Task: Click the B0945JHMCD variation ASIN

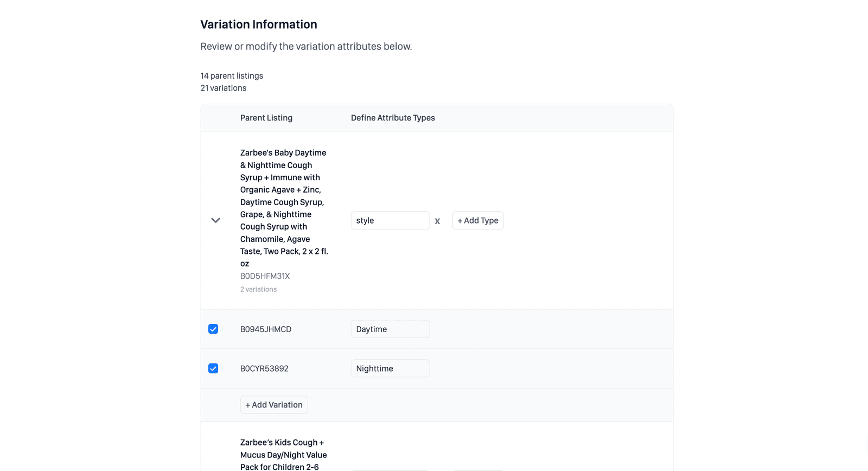Action: [x=266, y=329]
